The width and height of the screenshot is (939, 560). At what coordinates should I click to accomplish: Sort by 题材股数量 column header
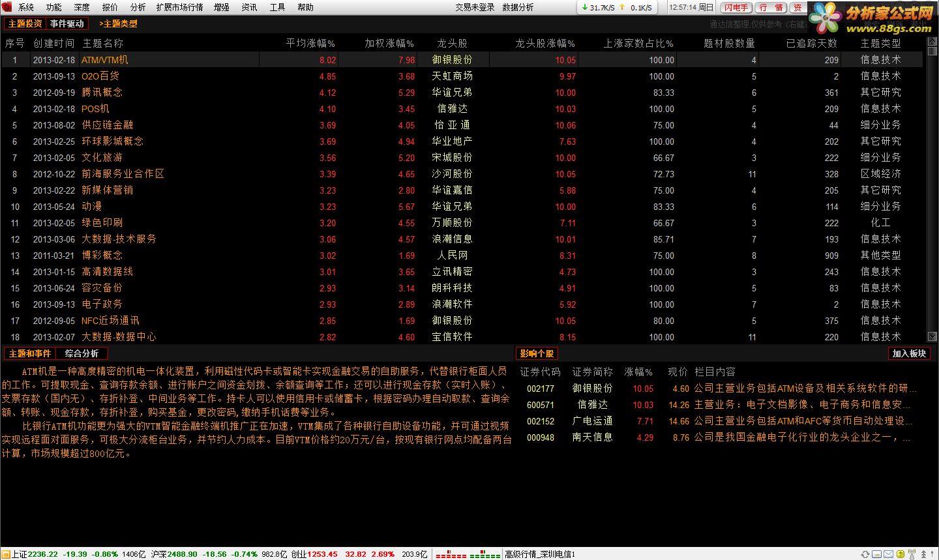[730, 43]
